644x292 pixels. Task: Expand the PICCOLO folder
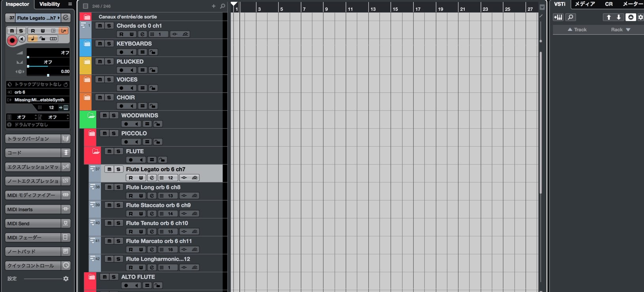(x=91, y=133)
